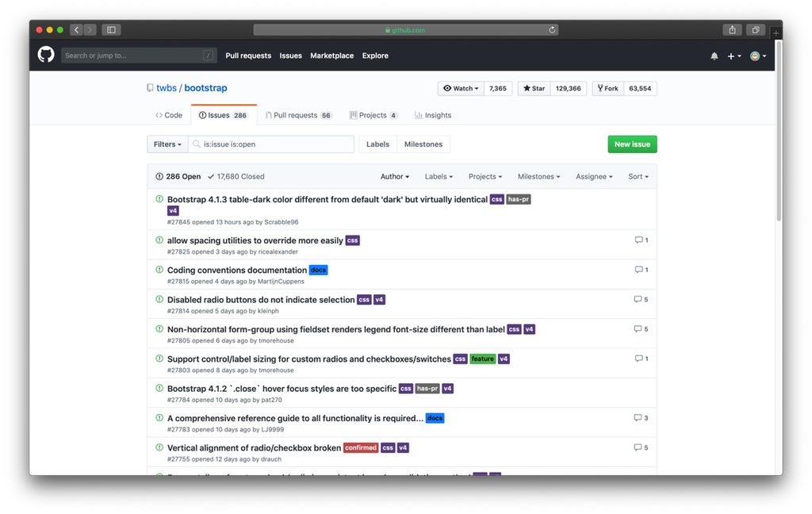This screenshot has width=812, height=514.
Task: Click the green 'feature' label
Action: click(x=483, y=359)
